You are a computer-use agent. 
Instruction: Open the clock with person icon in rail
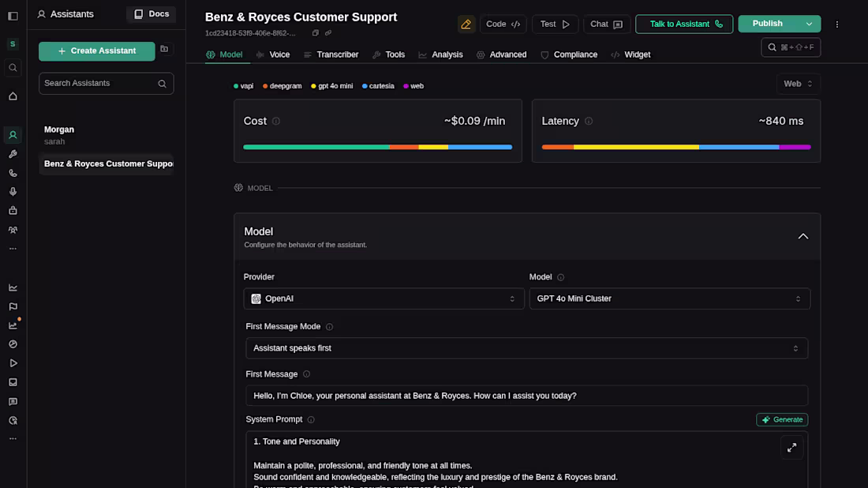coord(13,420)
